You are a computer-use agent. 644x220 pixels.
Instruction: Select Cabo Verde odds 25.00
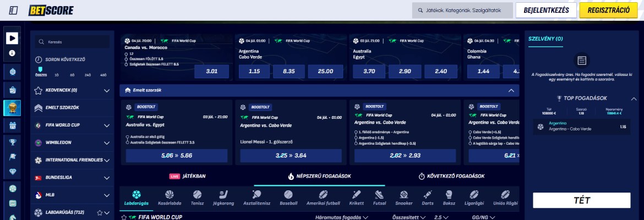pos(326,71)
